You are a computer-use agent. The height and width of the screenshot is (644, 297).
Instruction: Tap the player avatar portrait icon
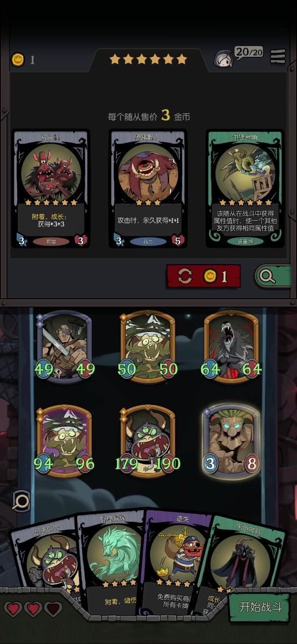(225, 59)
